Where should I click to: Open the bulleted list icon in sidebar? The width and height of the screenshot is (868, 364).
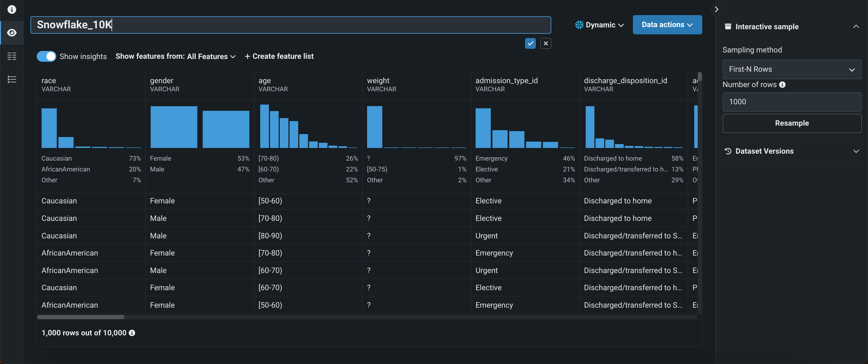click(x=12, y=79)
